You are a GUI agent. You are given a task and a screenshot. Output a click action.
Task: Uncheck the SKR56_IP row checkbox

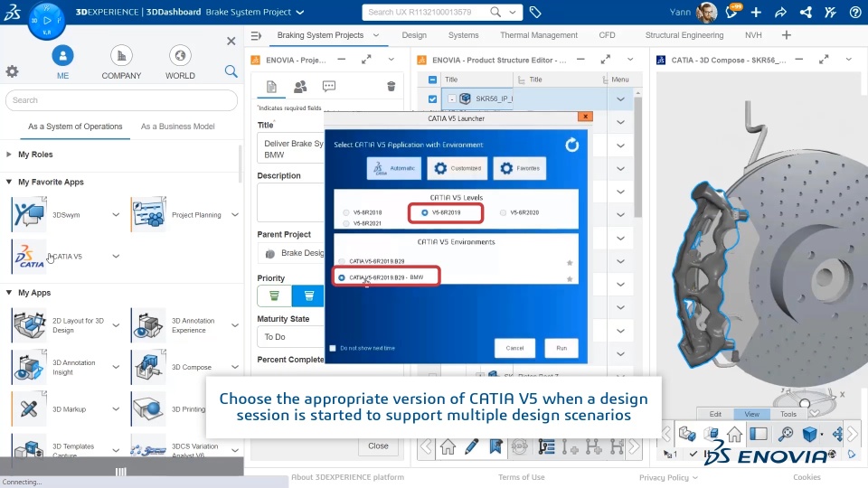pyautogui.click(x=432, y=99)
